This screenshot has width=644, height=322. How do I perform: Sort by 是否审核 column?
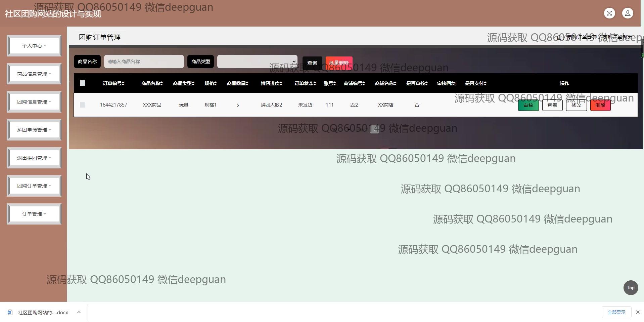click(417, 83)
